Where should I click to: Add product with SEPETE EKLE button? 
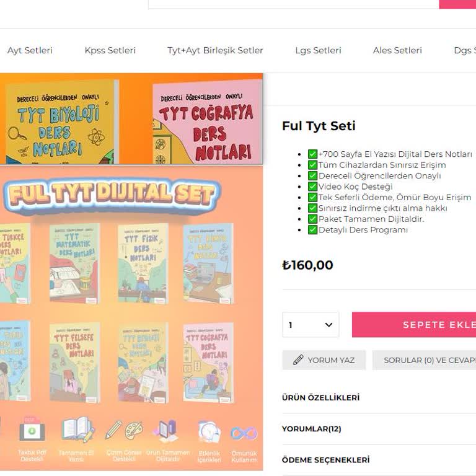414,325
